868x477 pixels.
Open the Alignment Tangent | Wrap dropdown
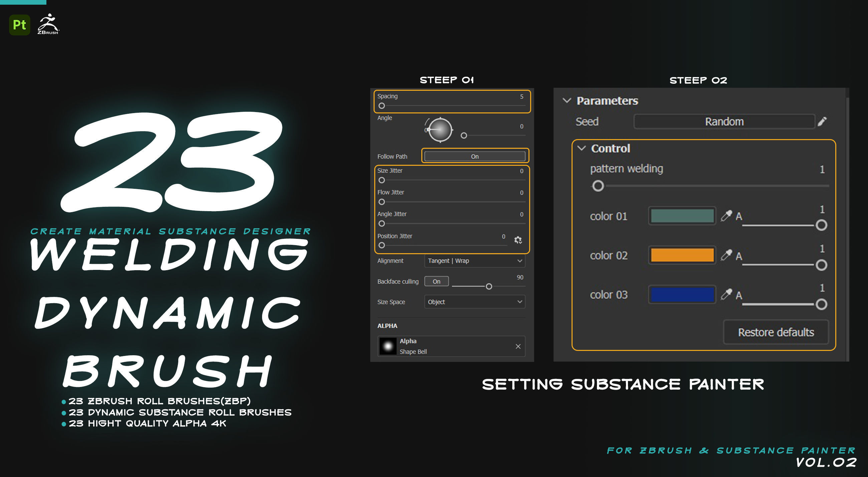pyautogui.click(x=474, y=261)
